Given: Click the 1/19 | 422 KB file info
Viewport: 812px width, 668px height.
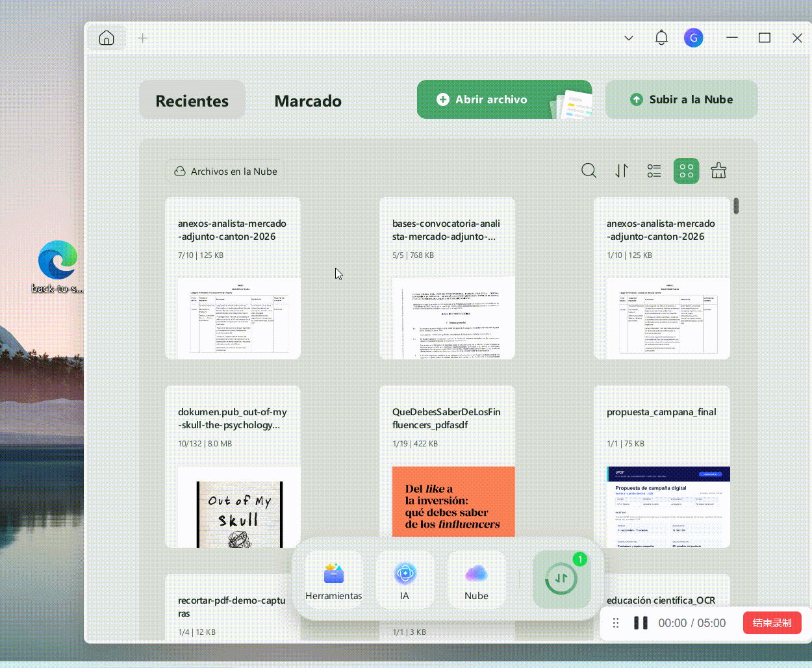Looking at the screenshot, I should tap(415, 444).
